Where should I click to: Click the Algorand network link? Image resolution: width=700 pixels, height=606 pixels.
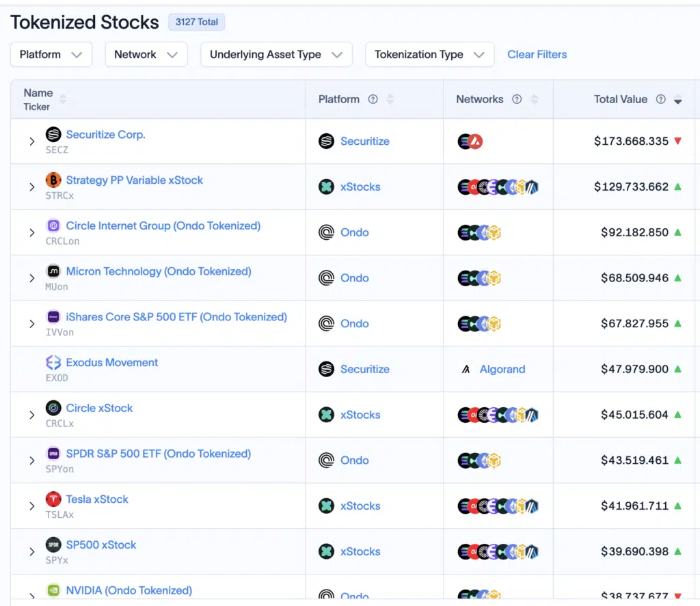[502, 369]
